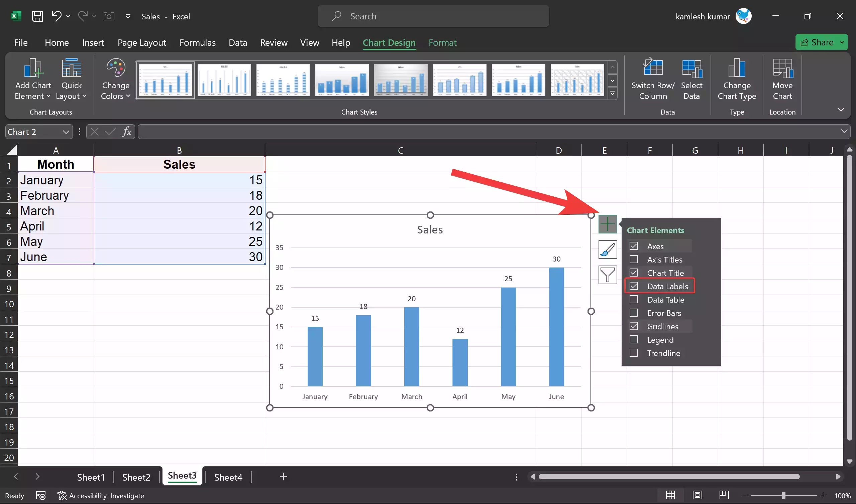Click the zoom slider handle

click(783, 496)
